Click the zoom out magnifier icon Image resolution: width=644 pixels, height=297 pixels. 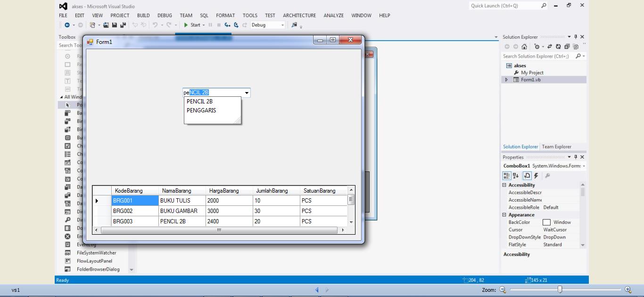click(x=503, y=290)
